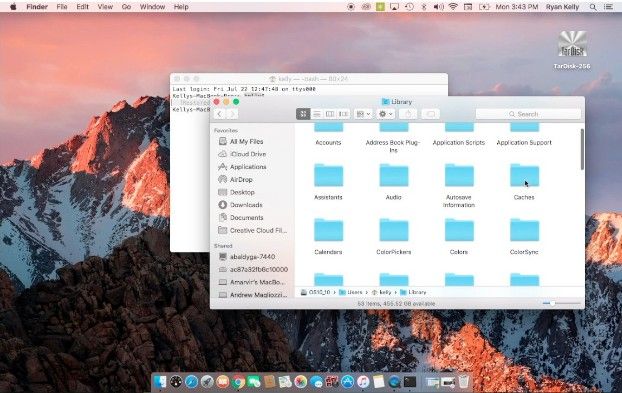Switch Finder to Cover Flow view
Screen dimensions: 622x393
pyautogui.click(x=343, y=114)
